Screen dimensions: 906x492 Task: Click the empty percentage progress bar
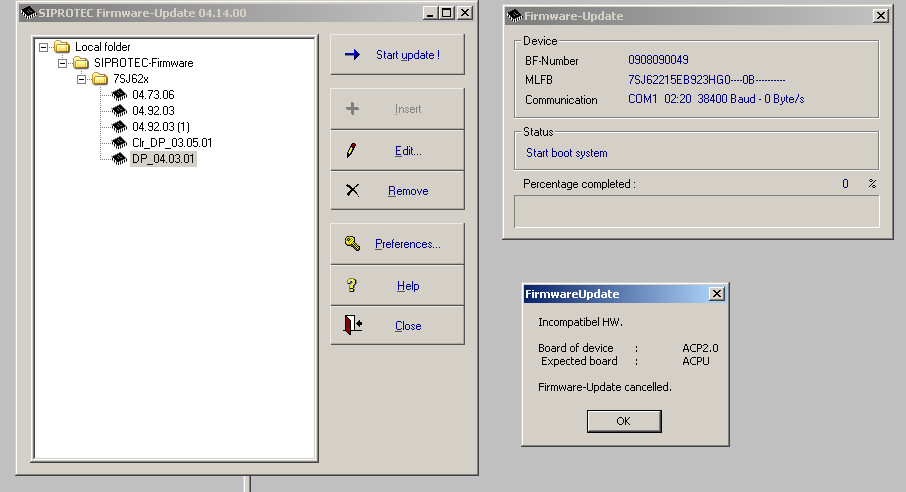pyautogui.click(x=697, y=212)
